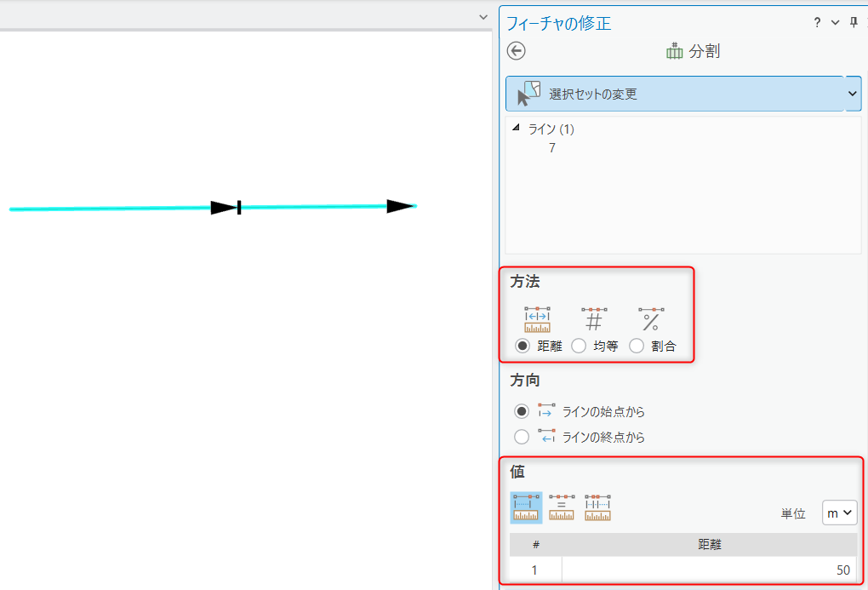
Task: Expand the 選択セットの変更 dropdown arrow
Action: pos(854,94)
